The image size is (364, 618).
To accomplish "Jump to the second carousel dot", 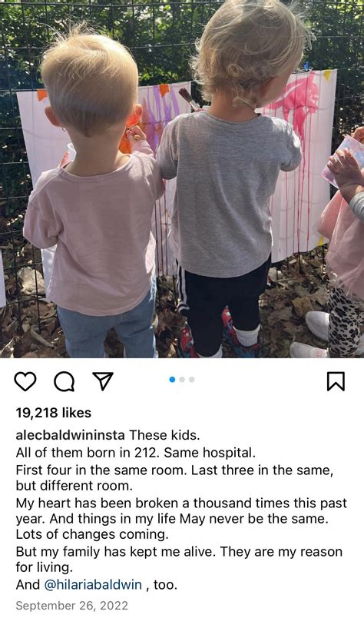I will coord(182,380).
